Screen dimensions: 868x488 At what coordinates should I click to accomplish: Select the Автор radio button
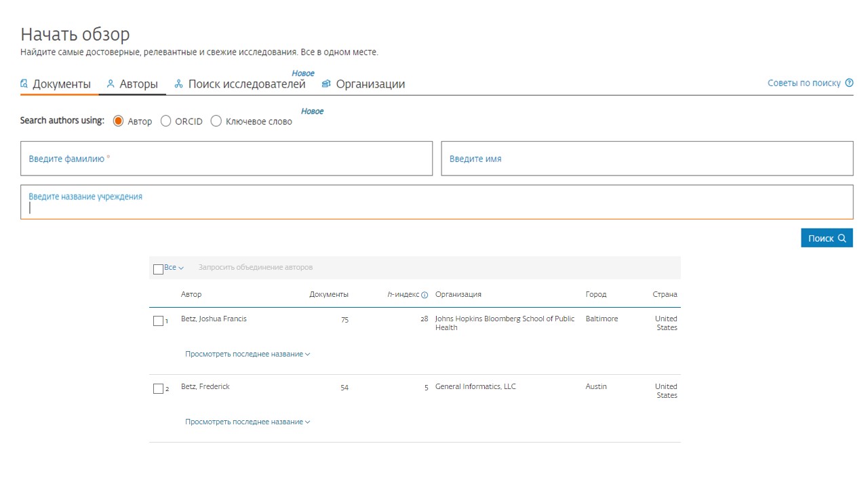(118, 121)
